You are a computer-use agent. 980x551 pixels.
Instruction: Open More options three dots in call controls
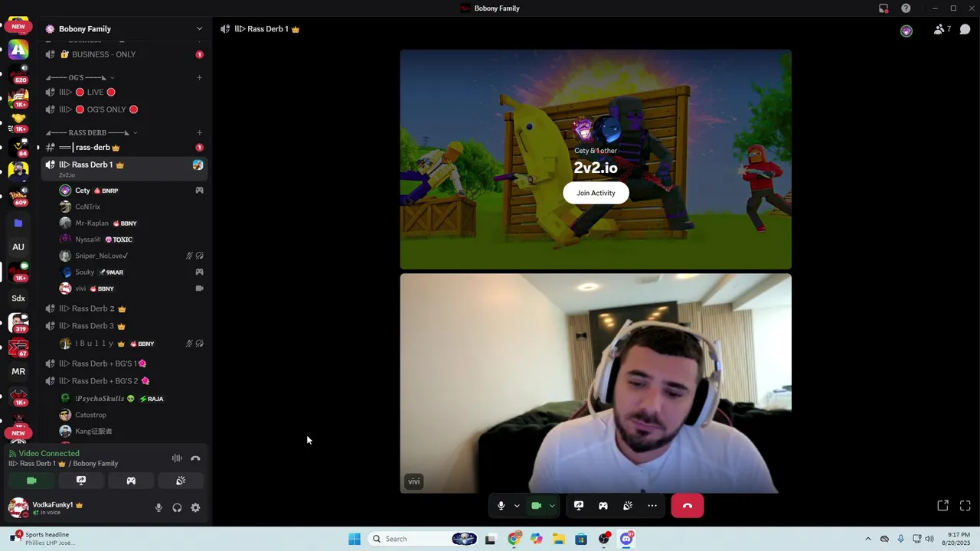[x=652, y=506]
